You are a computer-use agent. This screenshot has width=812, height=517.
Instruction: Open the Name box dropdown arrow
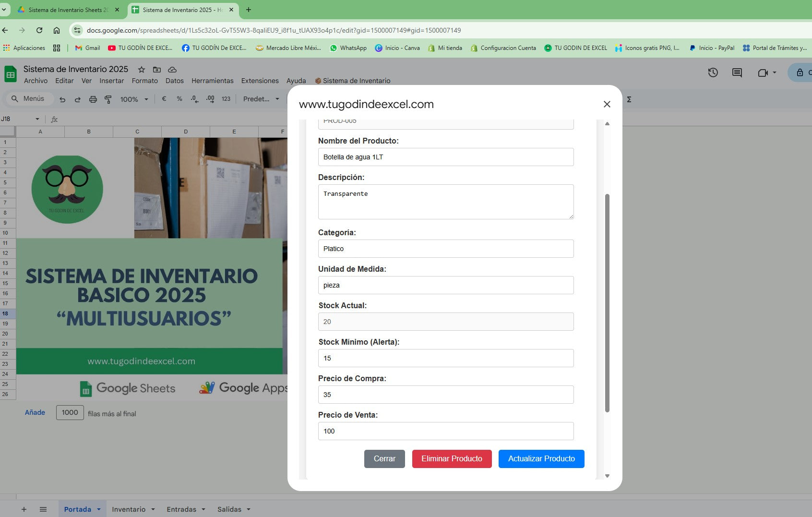[37, 119]
